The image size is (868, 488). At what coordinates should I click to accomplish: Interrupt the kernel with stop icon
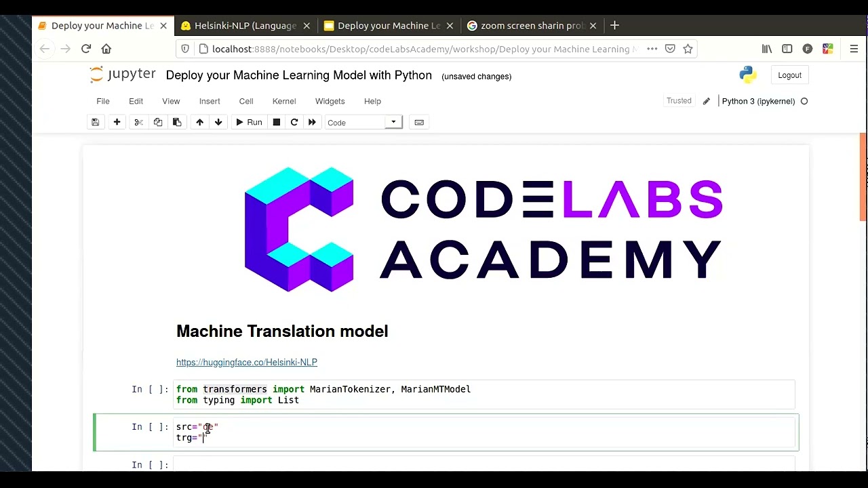276,122
